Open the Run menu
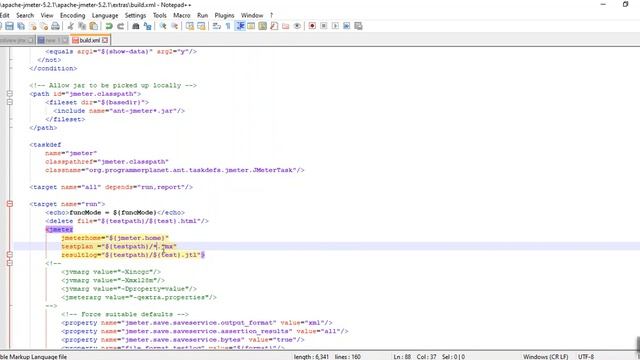 point(202,15)
